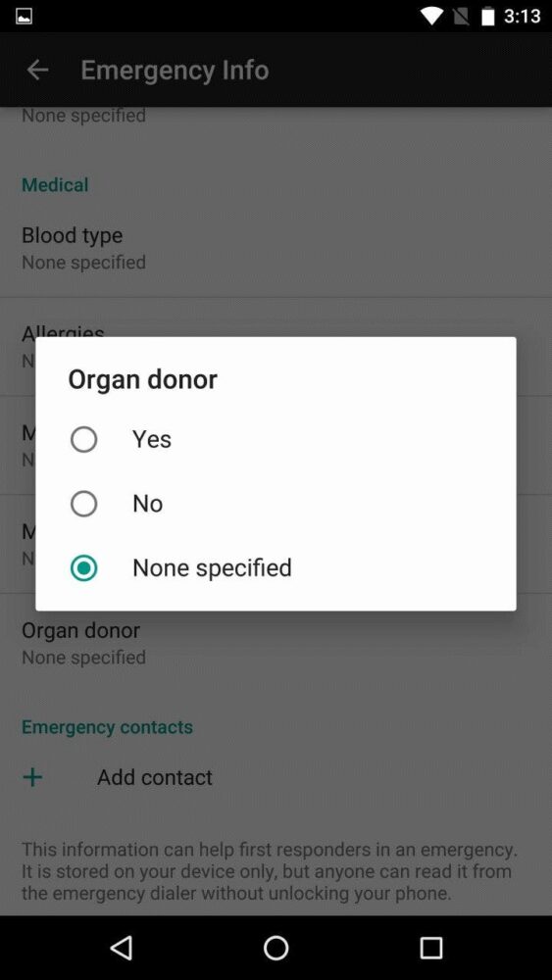The height and width of the screenshot is (980, 552).
Task: Open the Blood type setting
Action: 276,248
